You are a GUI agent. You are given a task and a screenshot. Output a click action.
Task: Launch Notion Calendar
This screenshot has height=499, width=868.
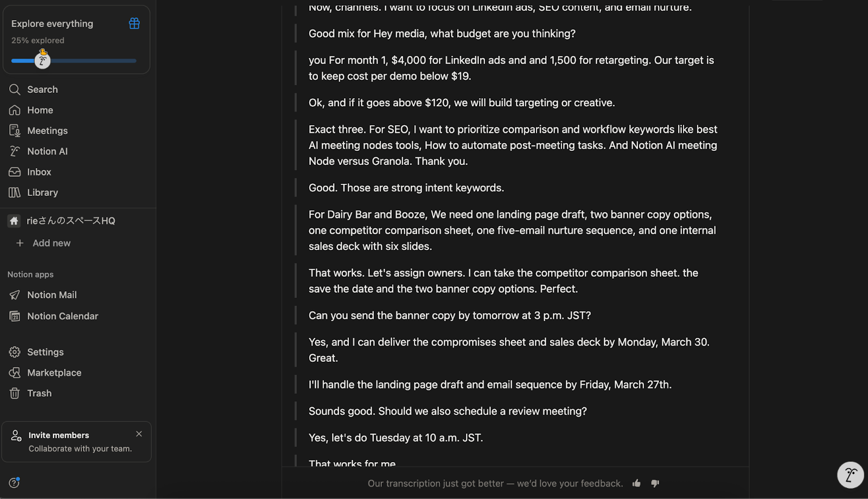[62, 316]
